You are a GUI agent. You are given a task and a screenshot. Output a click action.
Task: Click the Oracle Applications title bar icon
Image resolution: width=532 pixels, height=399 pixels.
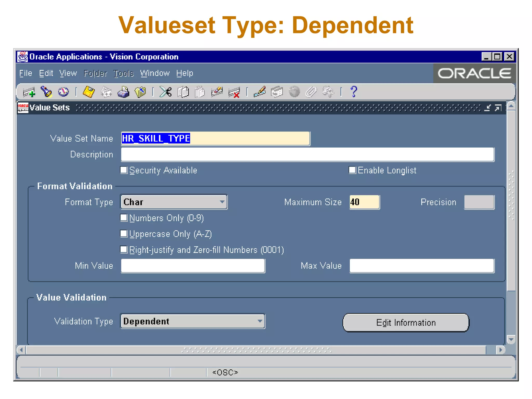point(22,57)
